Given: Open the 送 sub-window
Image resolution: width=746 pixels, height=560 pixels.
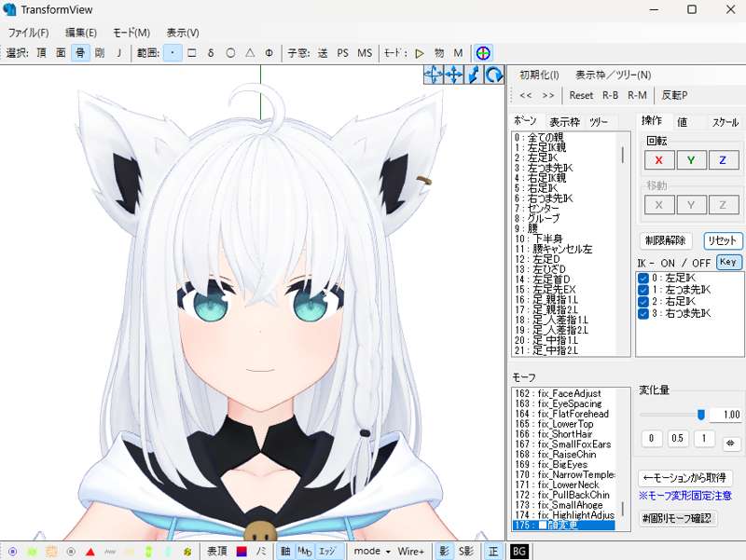Looking at the screenshot, I should [x=323, y=53].
